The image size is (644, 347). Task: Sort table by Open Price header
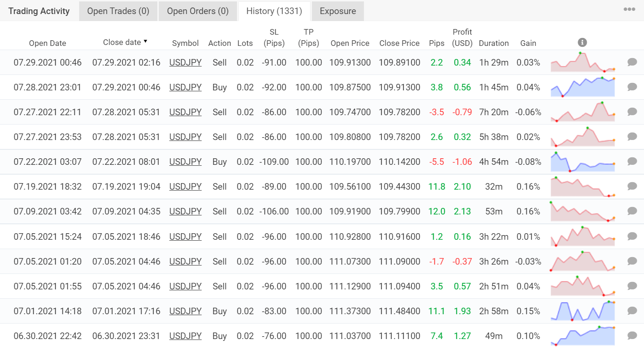coord(350,43)
